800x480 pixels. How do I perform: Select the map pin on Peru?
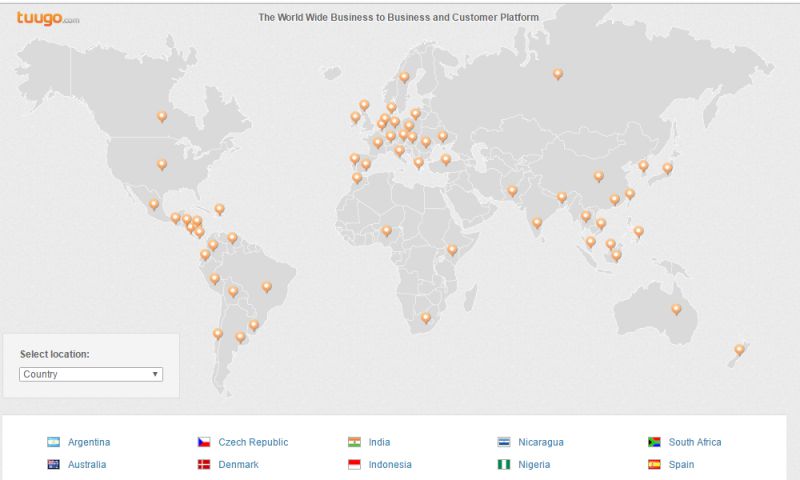tap(215, 279)
